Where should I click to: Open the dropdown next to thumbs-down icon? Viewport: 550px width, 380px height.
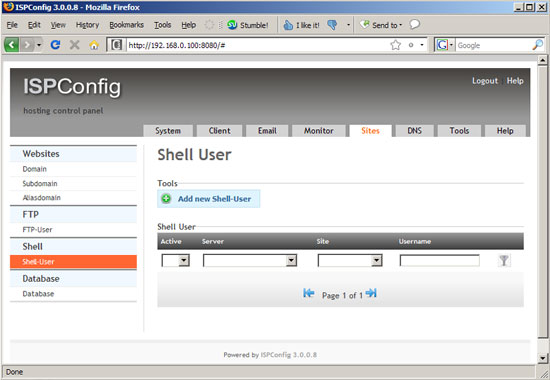[348, 25]
